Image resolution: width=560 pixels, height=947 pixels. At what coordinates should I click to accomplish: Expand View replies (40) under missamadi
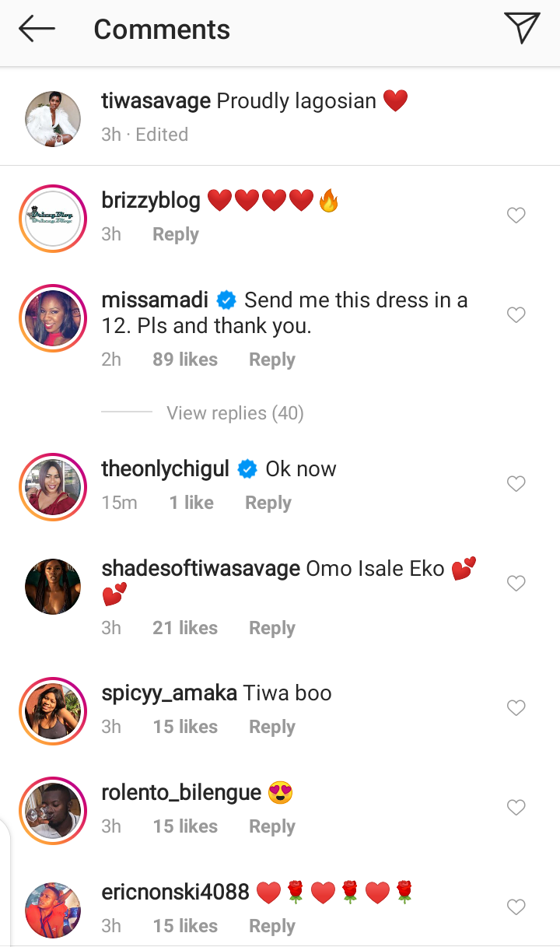coord(235,413)
